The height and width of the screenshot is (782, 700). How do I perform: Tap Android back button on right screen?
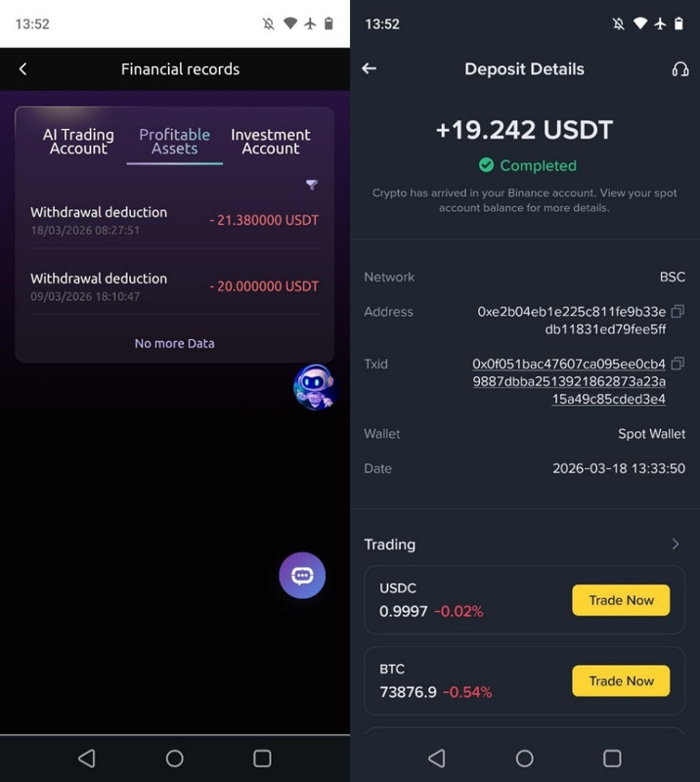tap(437, 759)
